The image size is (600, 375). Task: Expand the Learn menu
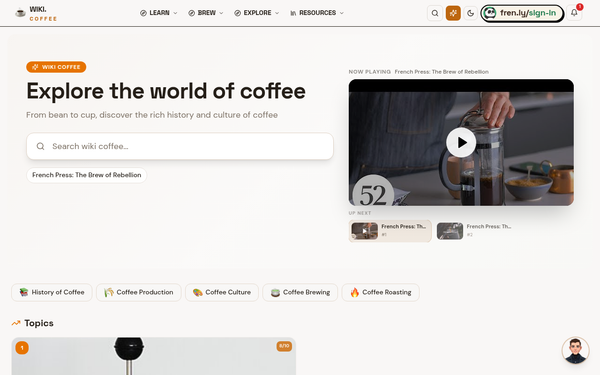click(x=158, y=13)
